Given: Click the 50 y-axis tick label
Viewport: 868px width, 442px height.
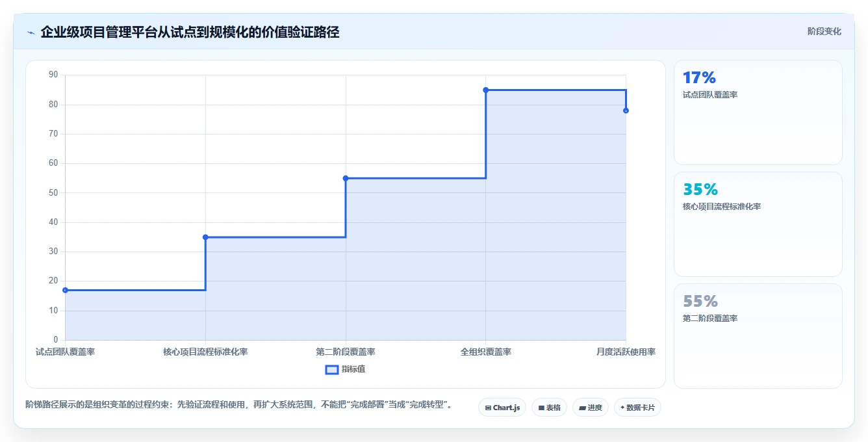Looking at the screenshot, I should [x=53, y=193].
